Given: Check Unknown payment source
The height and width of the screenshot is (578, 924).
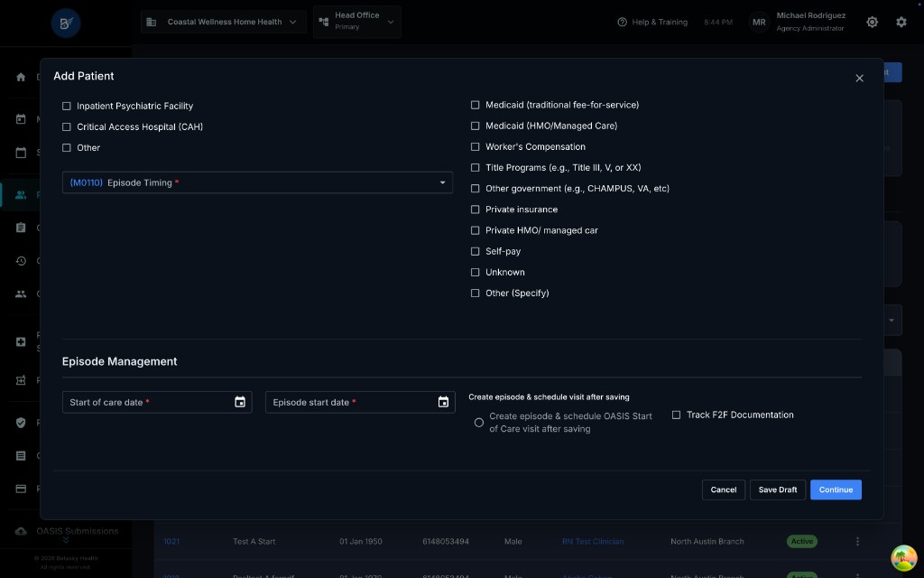Looking at the screenshot, I should 475,273.
